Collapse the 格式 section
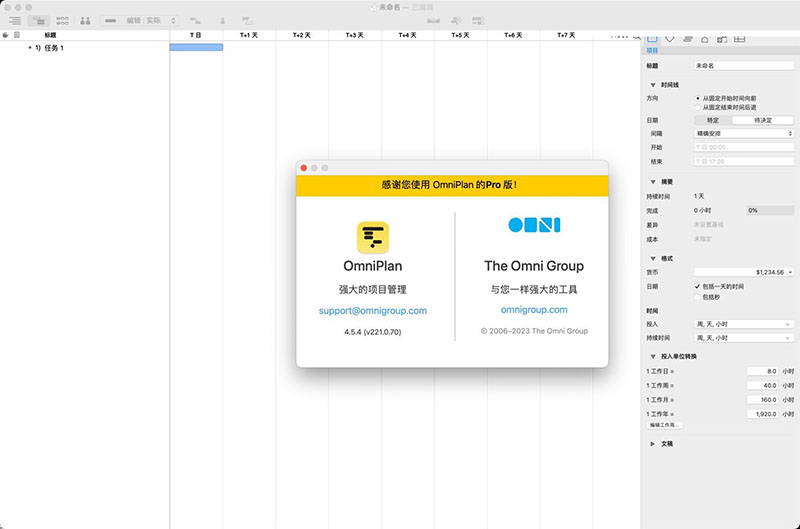 [653, 258]
